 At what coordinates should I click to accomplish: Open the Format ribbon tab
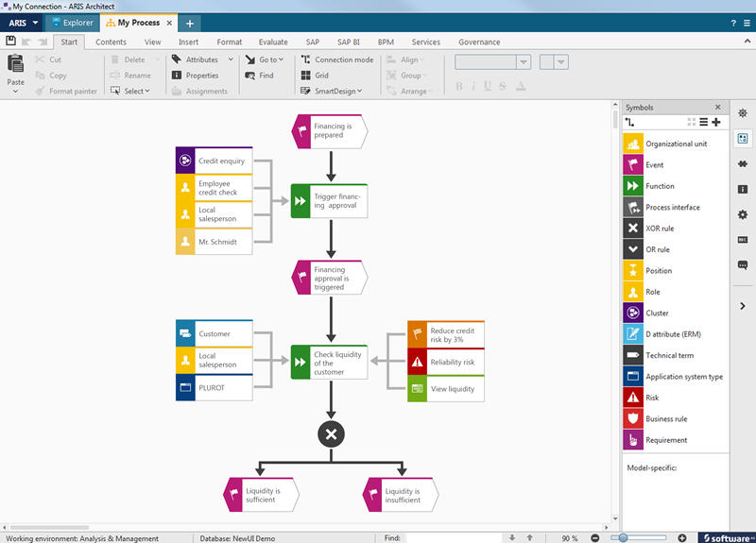click(230, 42)
